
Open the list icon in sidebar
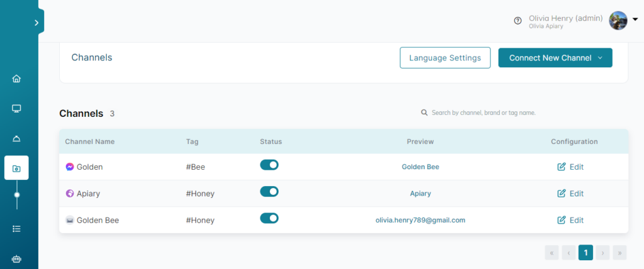tap(16, 229)
